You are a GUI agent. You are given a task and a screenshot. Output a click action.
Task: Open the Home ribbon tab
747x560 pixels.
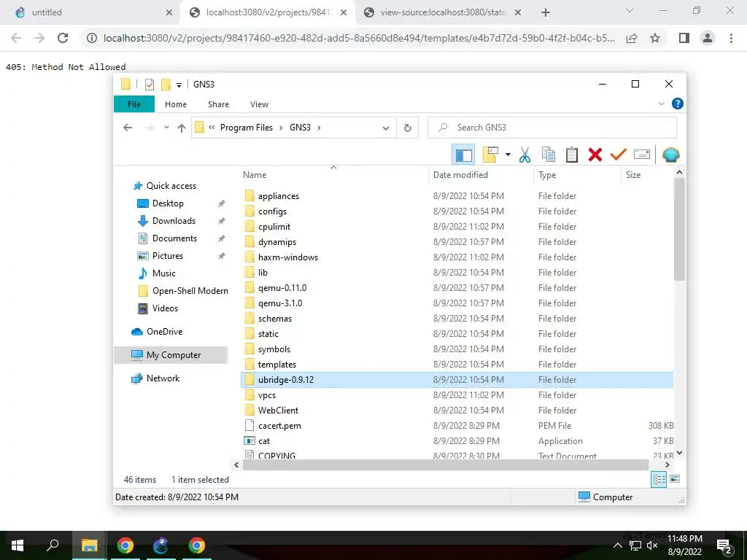176,104
